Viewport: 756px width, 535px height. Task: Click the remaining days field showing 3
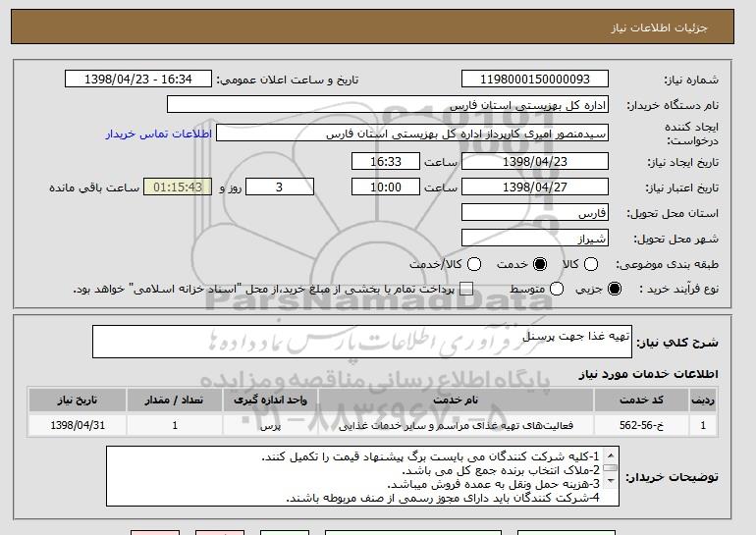280,187
